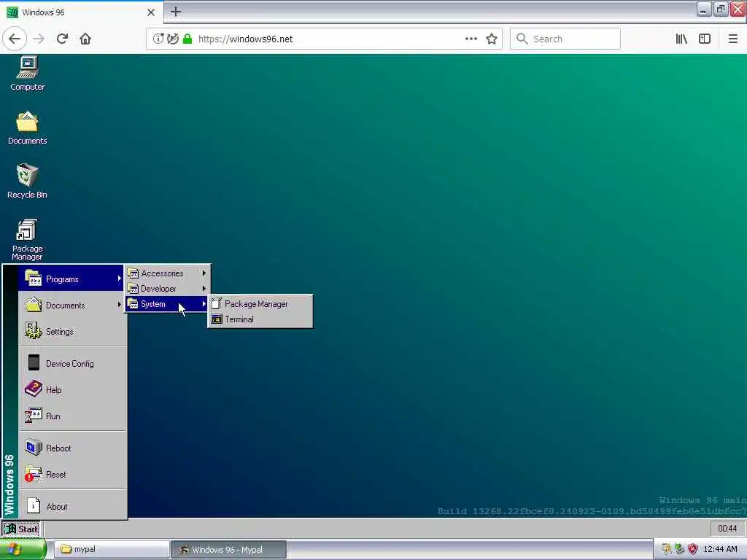Open the Computer desktop icon
Viewport: 747px width, 560px height.
[27, 74]
